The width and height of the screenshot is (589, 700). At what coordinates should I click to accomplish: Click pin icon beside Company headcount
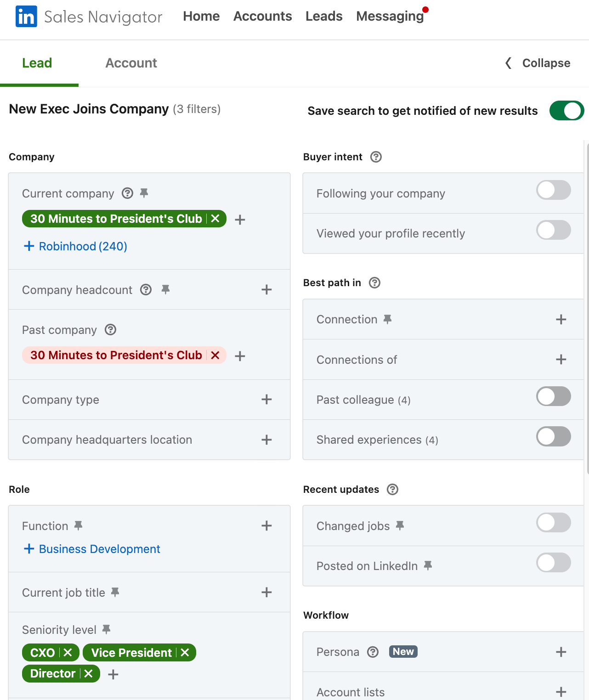165,289
